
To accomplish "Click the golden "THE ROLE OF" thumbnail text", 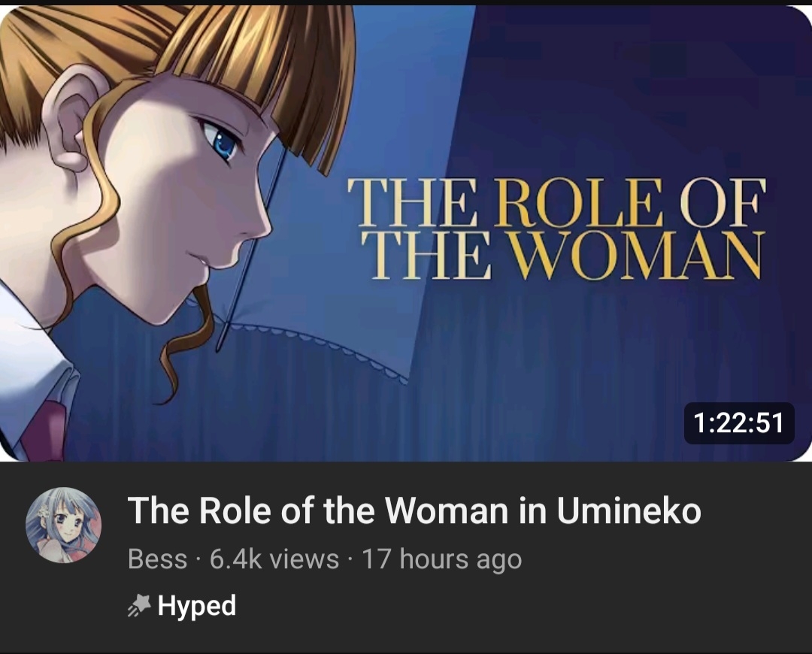I will coord(555,204).
